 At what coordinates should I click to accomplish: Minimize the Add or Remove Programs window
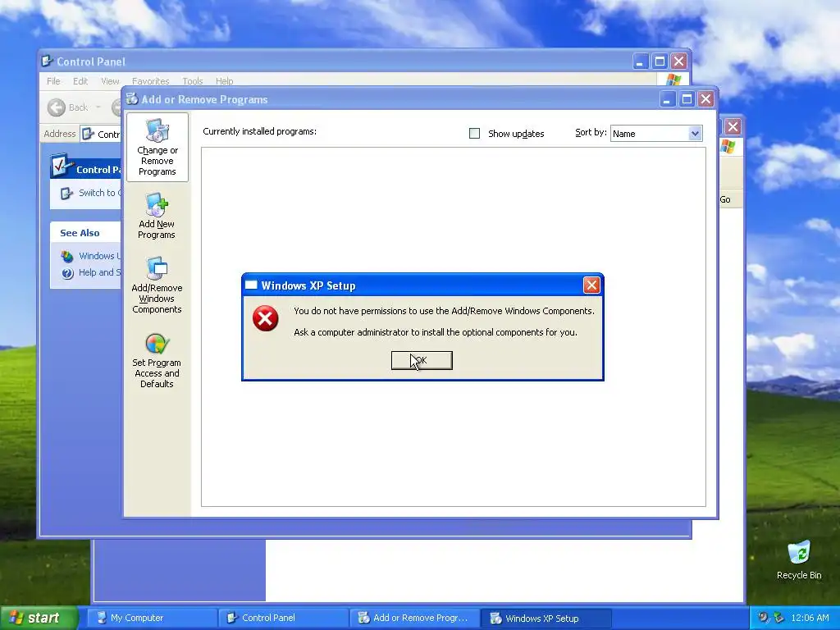coord(668,99)
